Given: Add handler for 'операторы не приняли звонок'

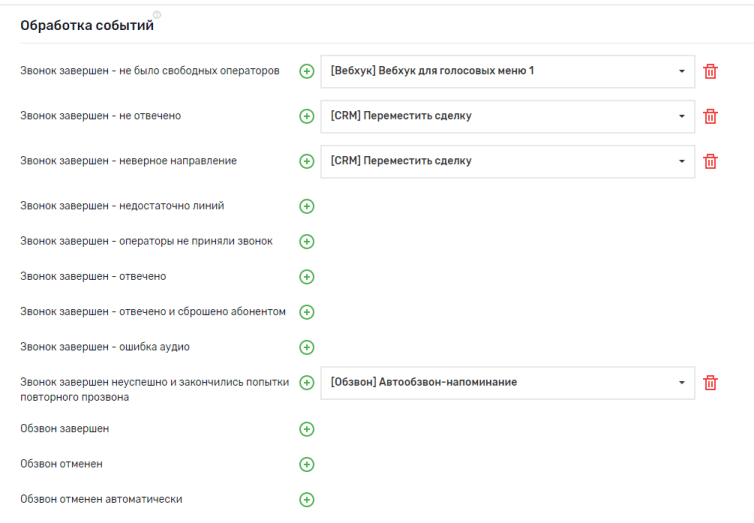Looking at the screenshot, I should (x=307, y=241).
